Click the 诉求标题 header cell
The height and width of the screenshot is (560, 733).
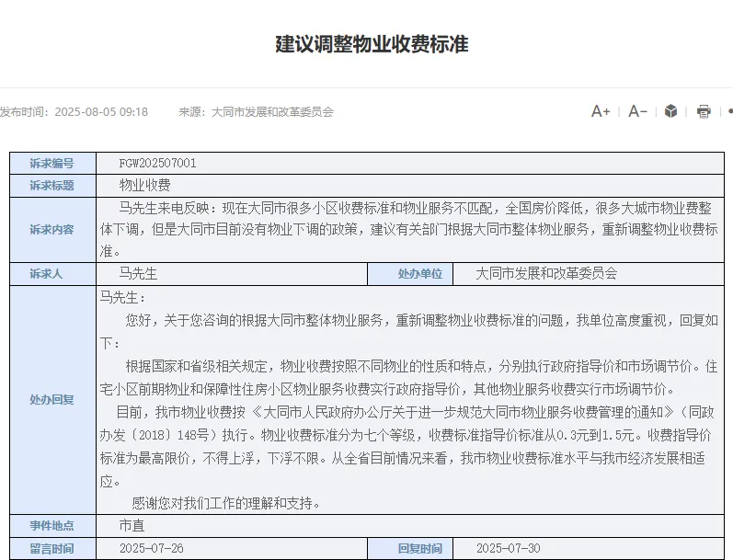click(52, 186)
